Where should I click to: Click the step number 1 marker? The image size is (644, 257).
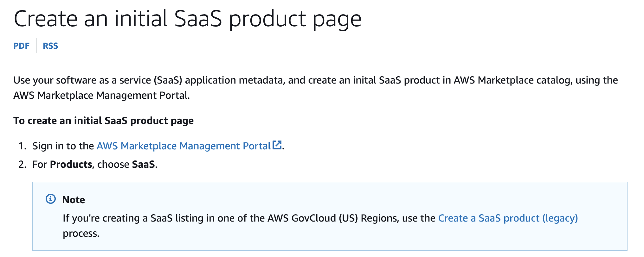tap(22, 146)
